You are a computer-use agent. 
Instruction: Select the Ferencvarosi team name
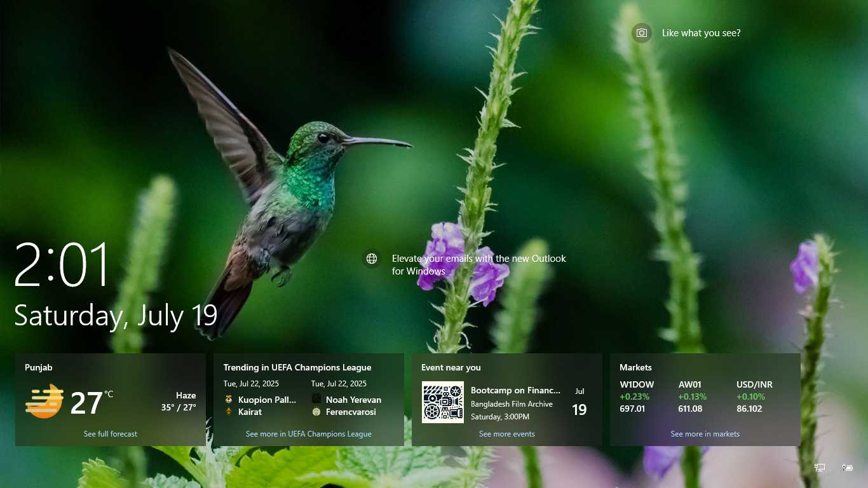pos(351,412)
